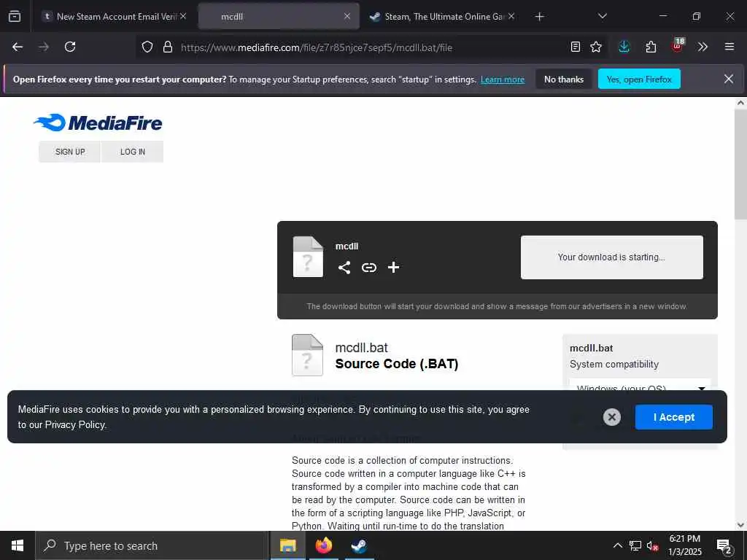Click the System compatibility label
The width and height of the screenshot is (747, 560).
614,365
